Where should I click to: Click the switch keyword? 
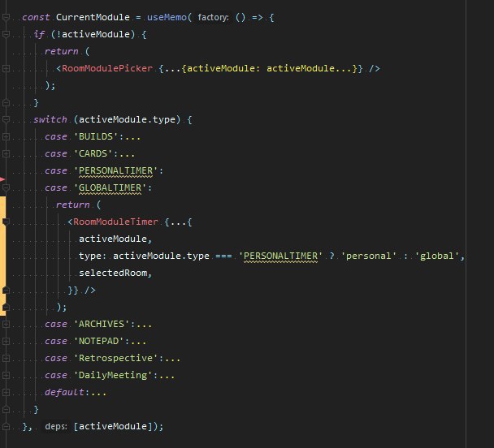(x=50, y=119)
